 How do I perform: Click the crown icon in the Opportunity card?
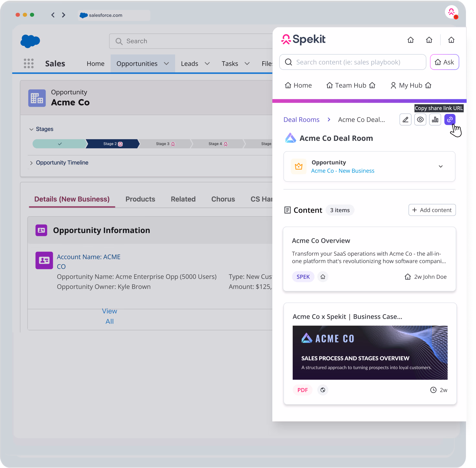(299, 166)
